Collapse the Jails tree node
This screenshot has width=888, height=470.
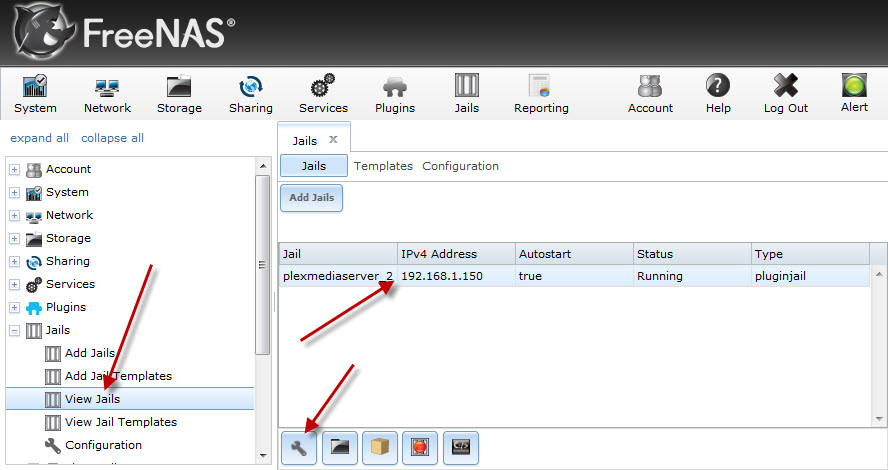pos(15,331)
